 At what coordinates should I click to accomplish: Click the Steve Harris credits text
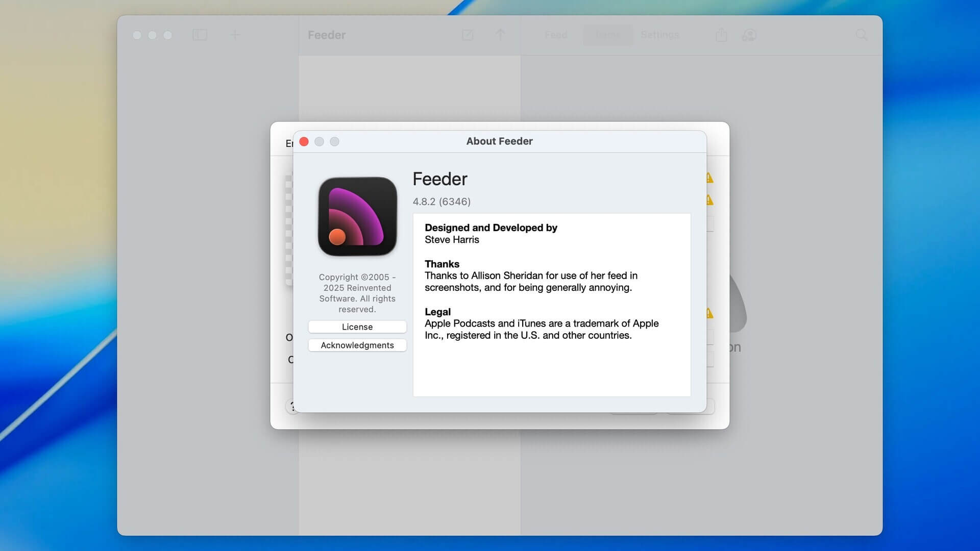(452, 240)
